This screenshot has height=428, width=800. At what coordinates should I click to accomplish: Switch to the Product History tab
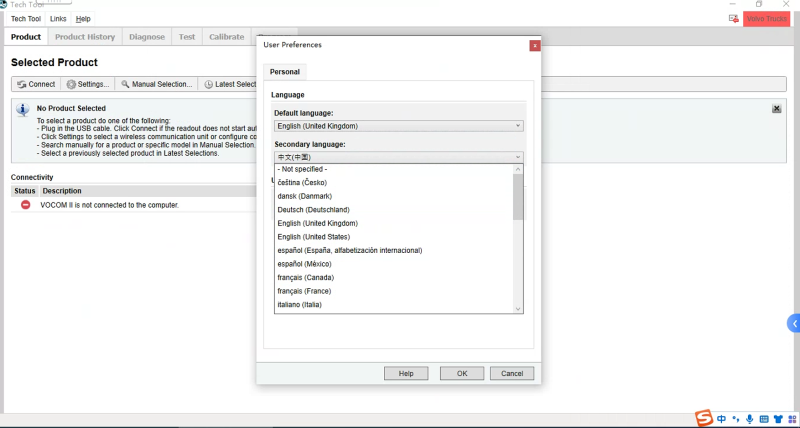85,37
